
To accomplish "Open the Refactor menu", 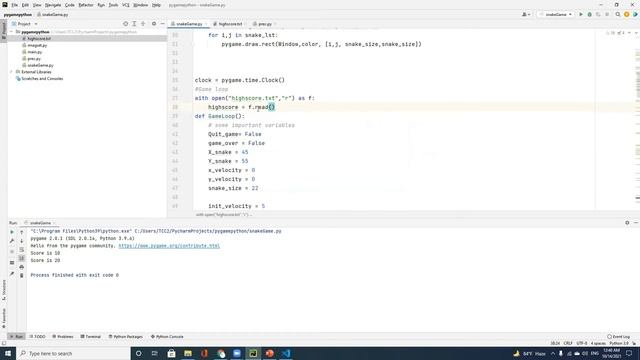I will [86, 5].
